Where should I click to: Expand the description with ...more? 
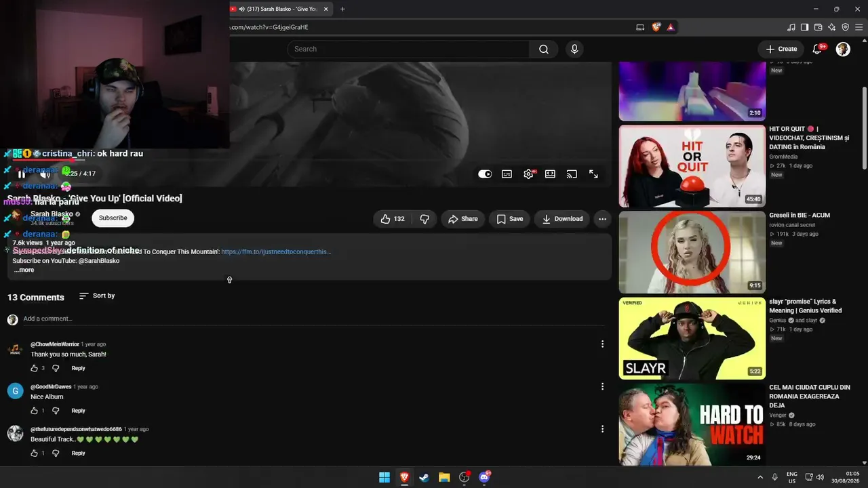[x=24, y=270]
